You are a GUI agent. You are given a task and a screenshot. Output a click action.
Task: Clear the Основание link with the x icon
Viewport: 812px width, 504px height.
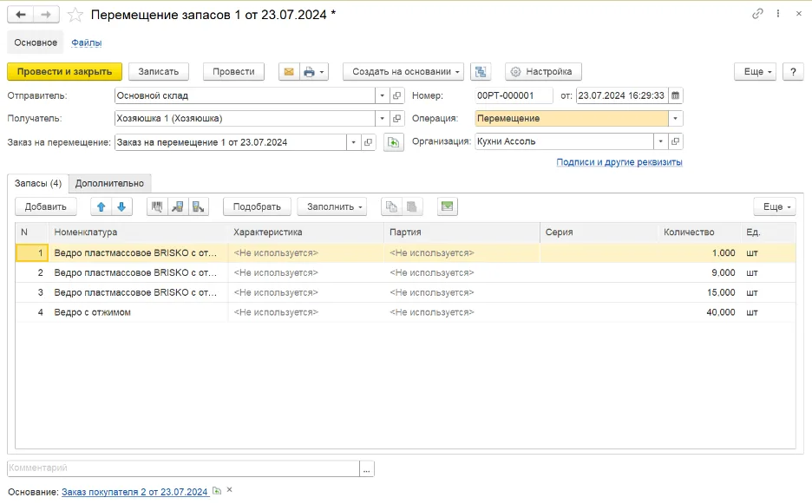[x=229, y=489]
